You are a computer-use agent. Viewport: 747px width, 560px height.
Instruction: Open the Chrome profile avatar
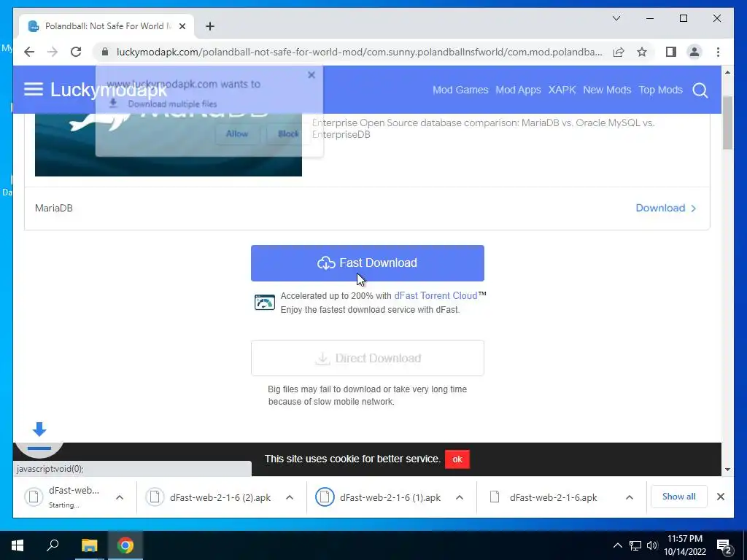[694, 52]
